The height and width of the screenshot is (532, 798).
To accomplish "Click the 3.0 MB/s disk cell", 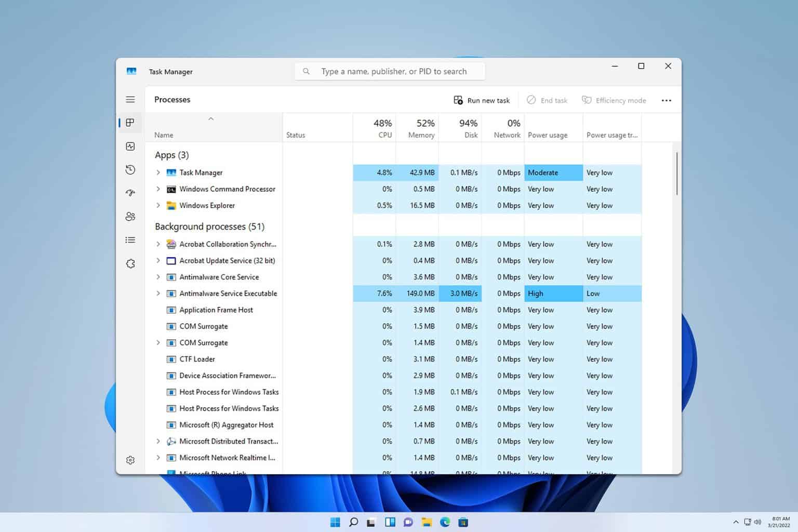I will pos(460,294).
